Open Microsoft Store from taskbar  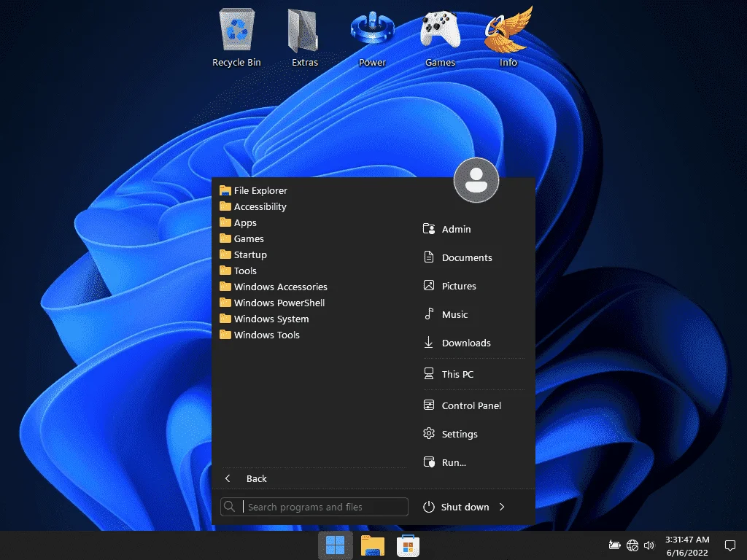[x=408, y=545]
